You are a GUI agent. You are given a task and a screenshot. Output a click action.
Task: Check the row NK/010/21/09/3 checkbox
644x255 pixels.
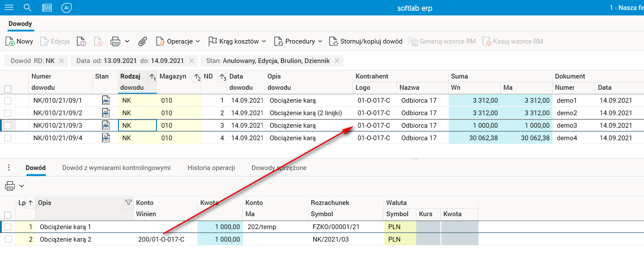tap(8, 126)
